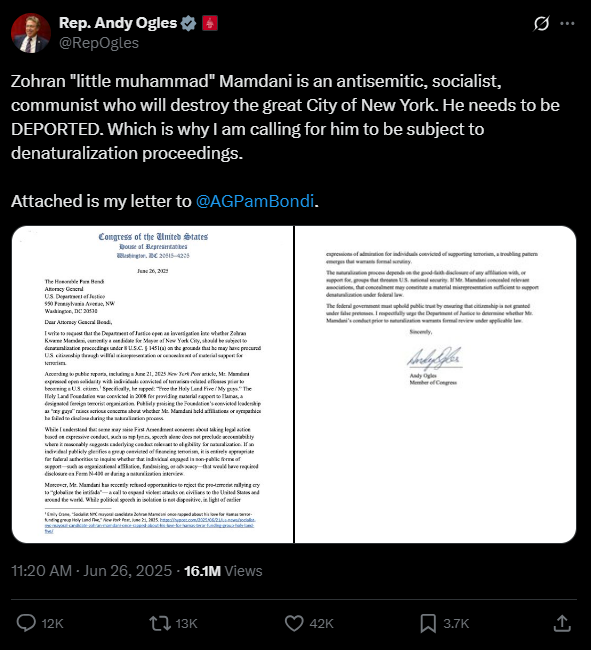Click the reply speech bubble icon
This screenshot has width=591, height=650.
[26, 623]
